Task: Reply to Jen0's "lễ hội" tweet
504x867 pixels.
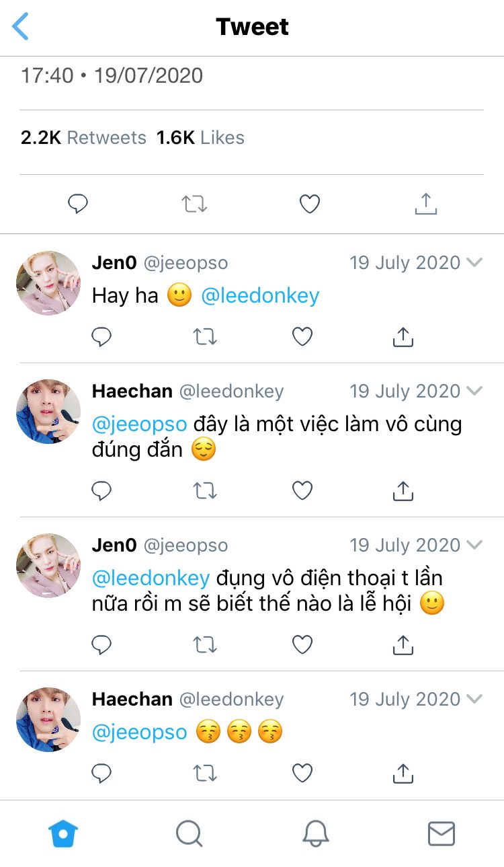Action: (101, 646)
